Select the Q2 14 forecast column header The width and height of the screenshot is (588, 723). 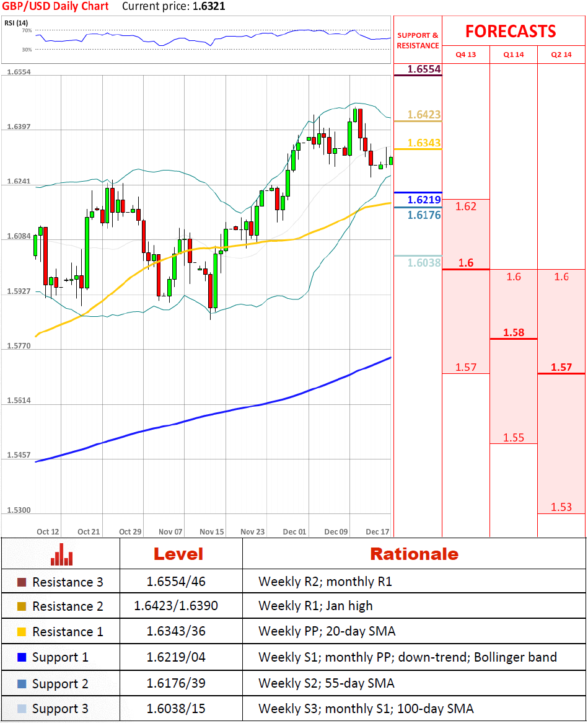pos(561,55)
